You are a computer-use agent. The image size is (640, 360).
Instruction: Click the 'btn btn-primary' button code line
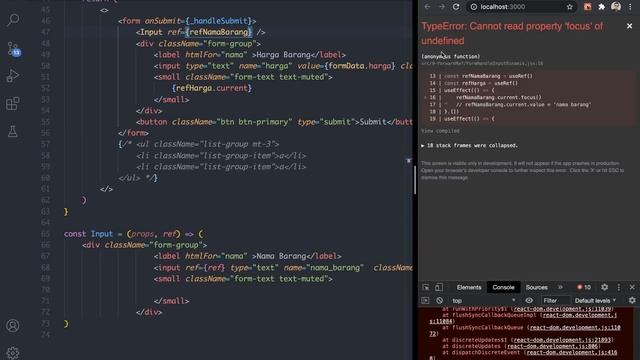[x=274, y=122]
